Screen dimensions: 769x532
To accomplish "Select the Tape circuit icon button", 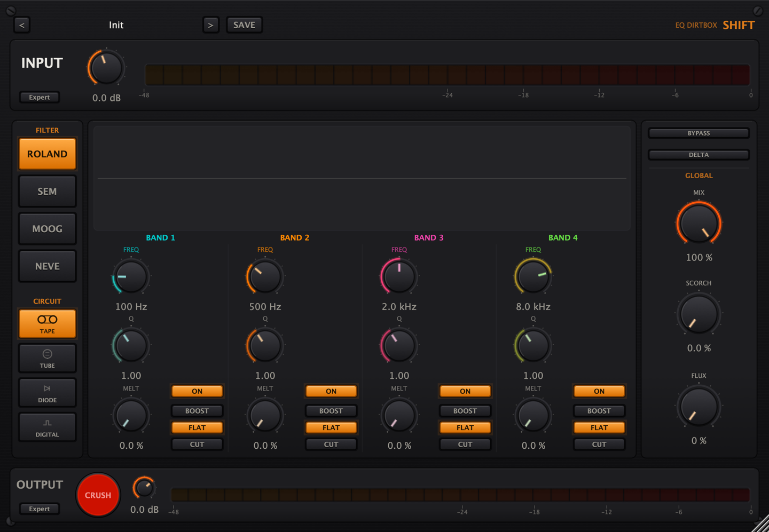I will pos(48,323).
